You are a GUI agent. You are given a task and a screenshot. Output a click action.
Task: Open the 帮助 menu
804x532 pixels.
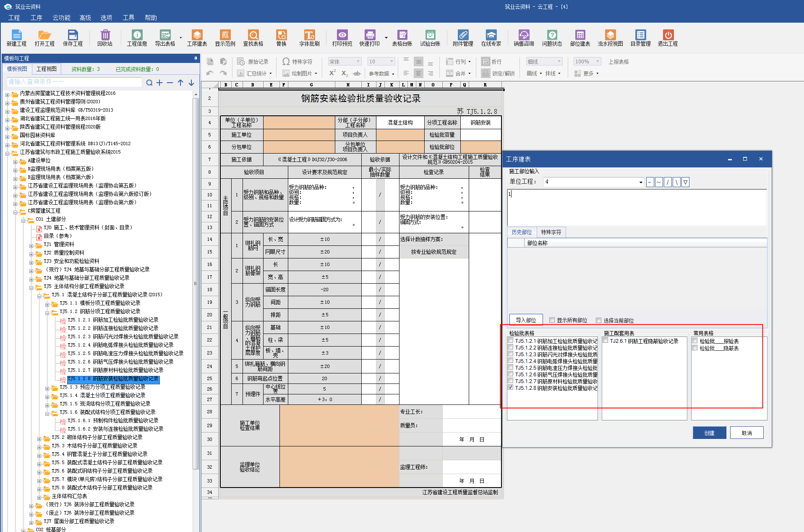(151, 18)
